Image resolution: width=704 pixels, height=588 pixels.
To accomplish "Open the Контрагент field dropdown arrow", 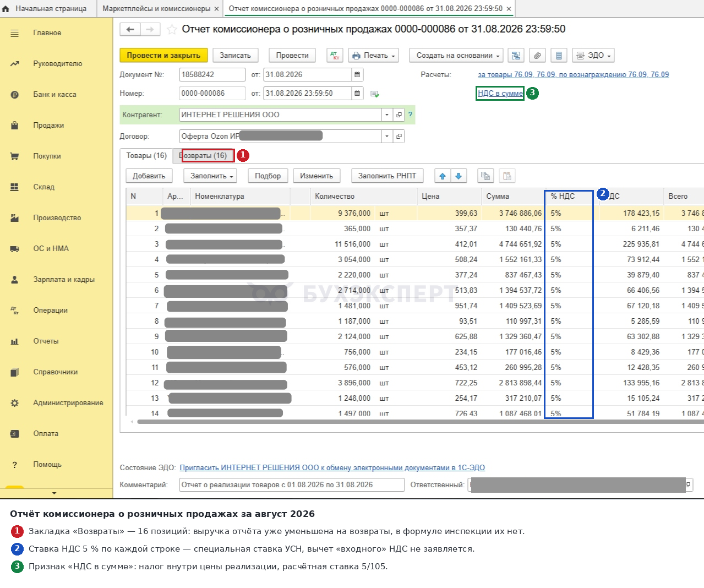I will 387,115.
